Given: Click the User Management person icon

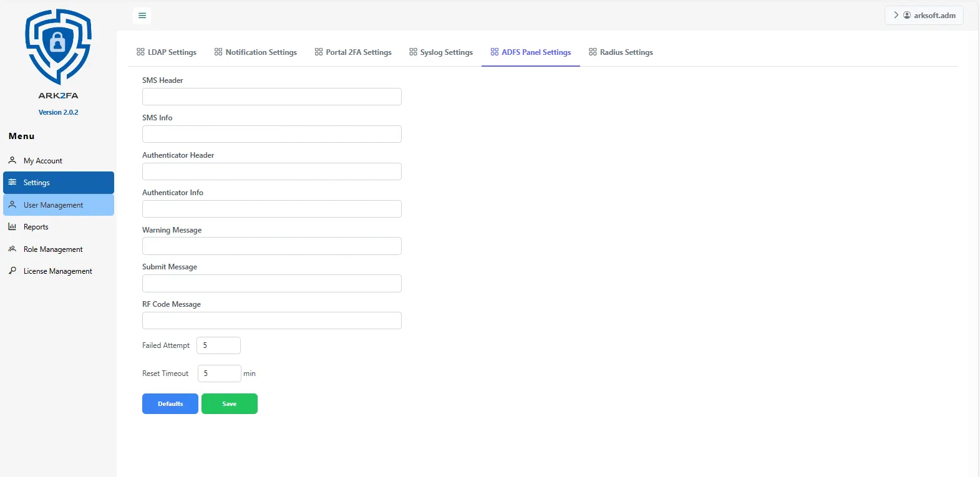Looking at the screenshot, I should 12,205.
